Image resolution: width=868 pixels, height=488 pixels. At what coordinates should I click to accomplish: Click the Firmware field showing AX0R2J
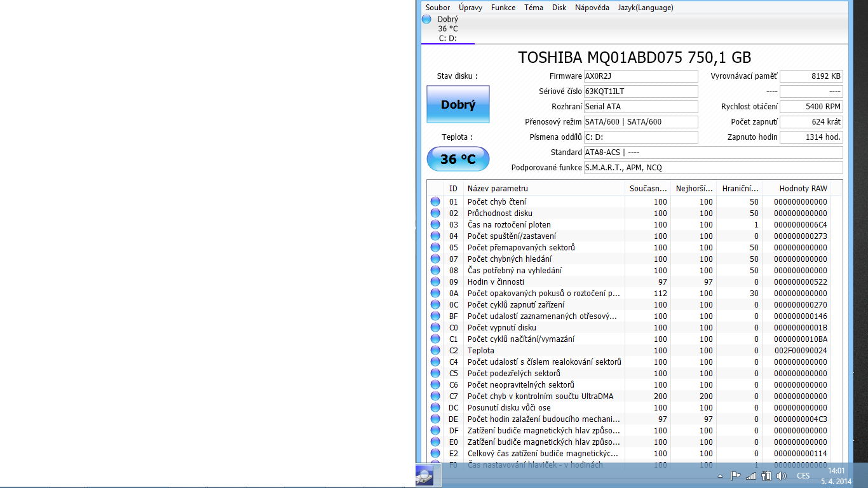coord(641,76)
